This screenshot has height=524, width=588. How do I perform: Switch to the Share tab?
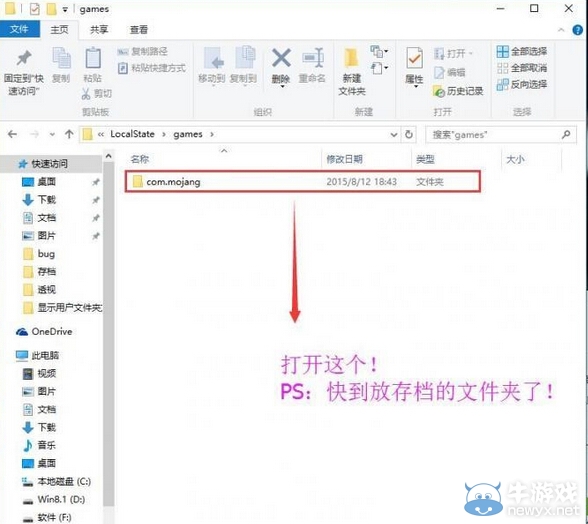tap(99, 30)
